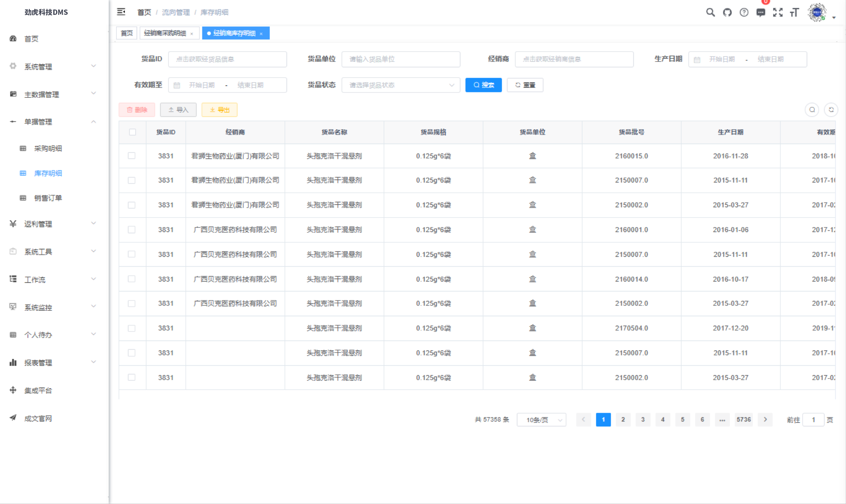This screenshot has height=504, width=846.
Task: Toggle fullscreen mode icon
Action: (x=777, y=12)
